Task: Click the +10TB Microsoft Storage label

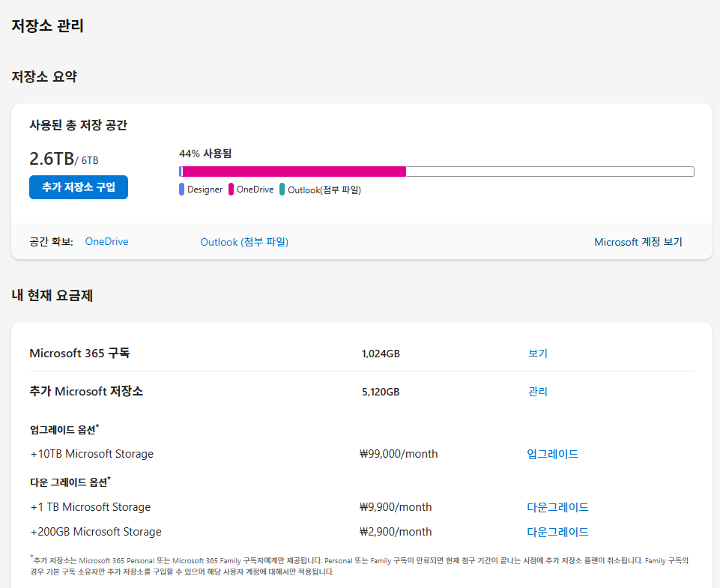Action: coord(92,454)
